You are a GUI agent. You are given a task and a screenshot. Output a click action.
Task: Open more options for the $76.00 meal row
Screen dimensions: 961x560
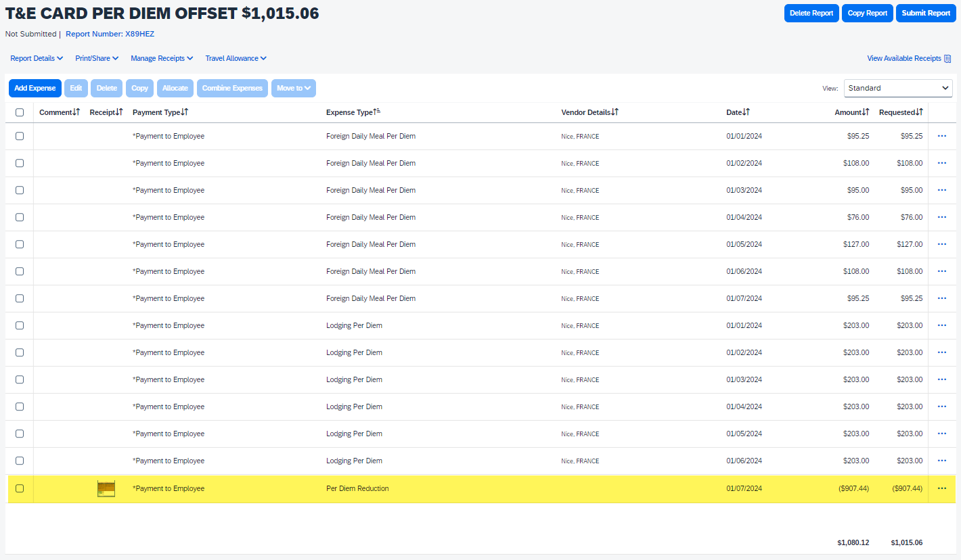(941, 217)
